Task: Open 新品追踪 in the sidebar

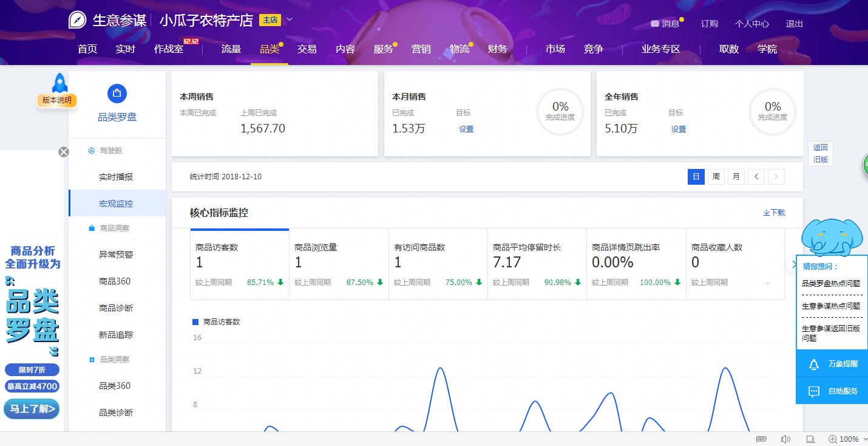Action: (116, 335)
